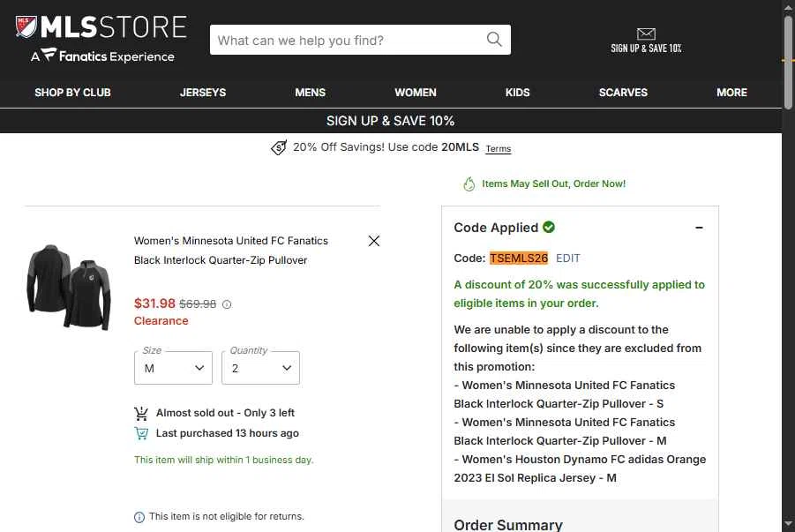Click the Items May Sell Out, Order Now text
The width and height of the screenshot is (795, 532).
(x=553, y=184)
